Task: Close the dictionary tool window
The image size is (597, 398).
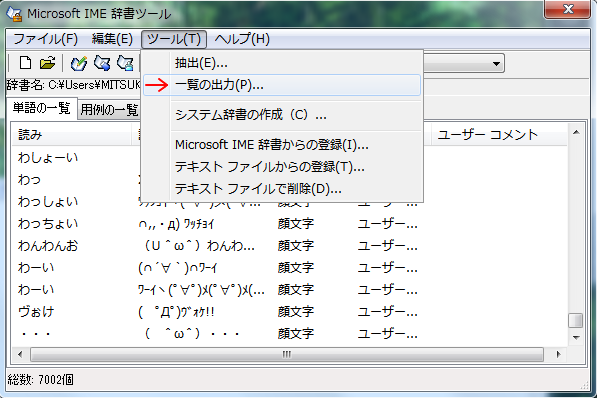Action: 568,9
